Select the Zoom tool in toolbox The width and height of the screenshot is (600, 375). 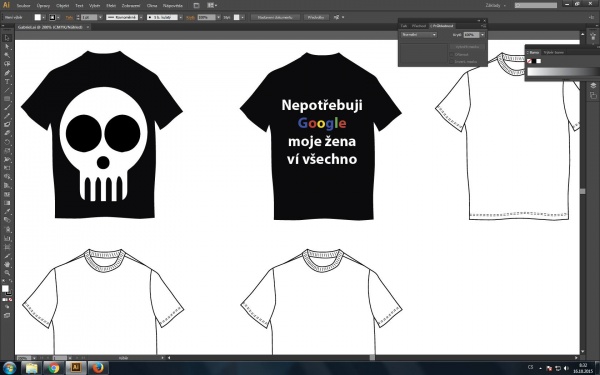[7, 273]
